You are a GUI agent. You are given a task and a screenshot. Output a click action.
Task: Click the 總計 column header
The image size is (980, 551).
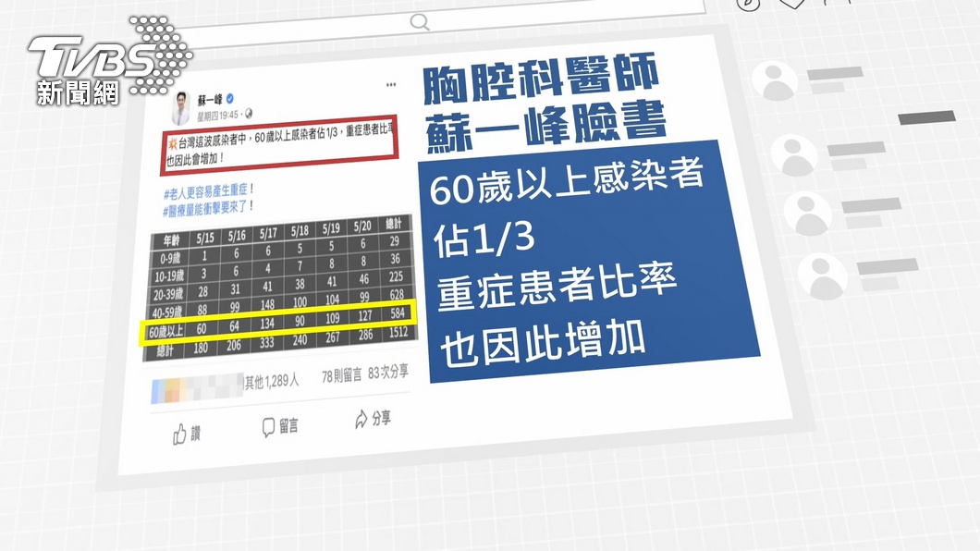pyautogui.click(x=393, y=223)
